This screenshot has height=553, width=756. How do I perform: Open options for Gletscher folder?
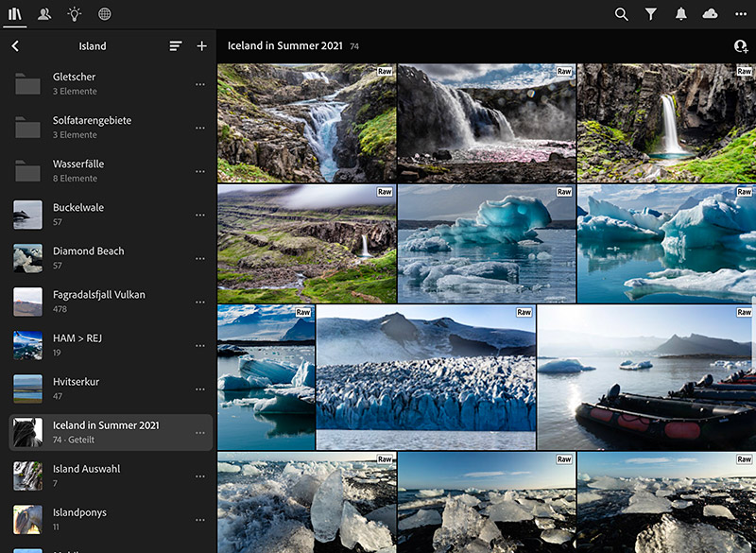pos(199,84)
